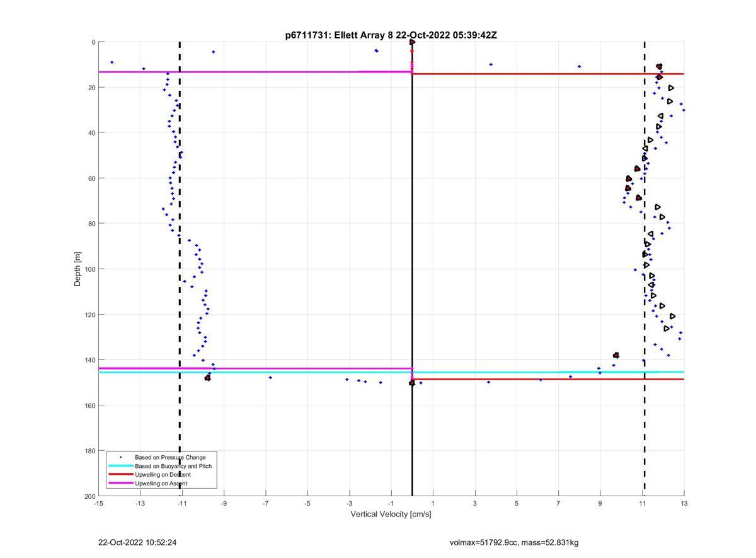Click y-axis tick label '40'
The image size is (756, 558).
[x=91, y=133]
